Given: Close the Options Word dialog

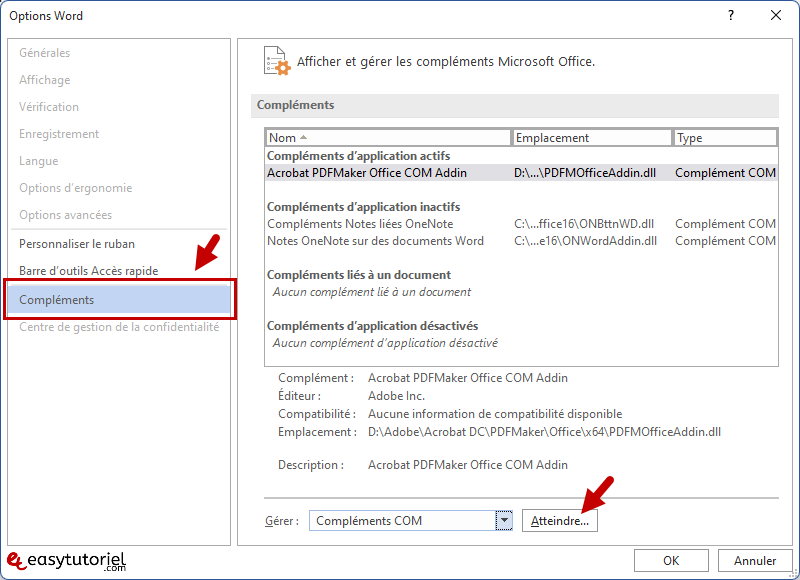Looking at the screenshot, I should coord(776,15).
